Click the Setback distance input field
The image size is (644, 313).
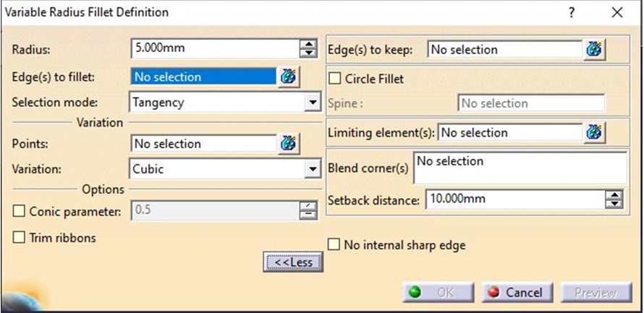(514, 200)
